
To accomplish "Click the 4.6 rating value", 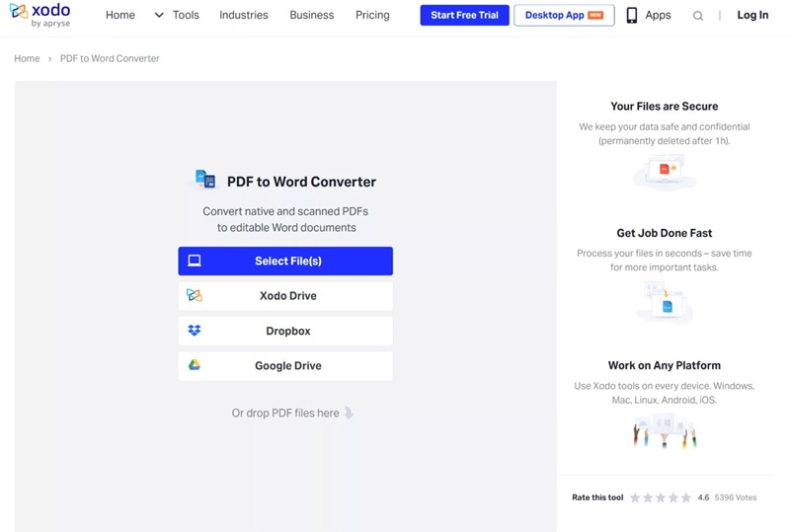I will (x=703, y=497).
